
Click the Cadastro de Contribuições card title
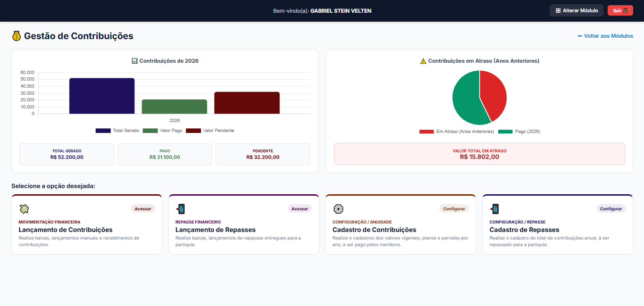click(375, 230)
